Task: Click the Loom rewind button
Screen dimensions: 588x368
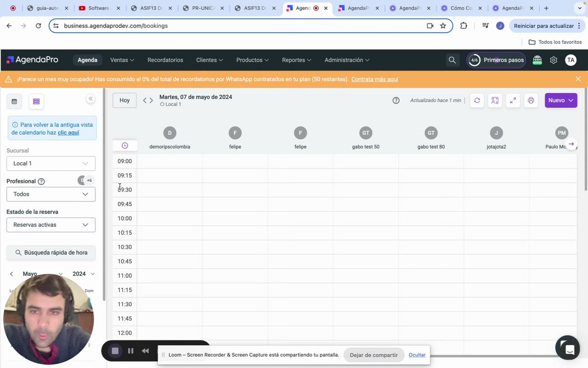Action: coord(145,351)
